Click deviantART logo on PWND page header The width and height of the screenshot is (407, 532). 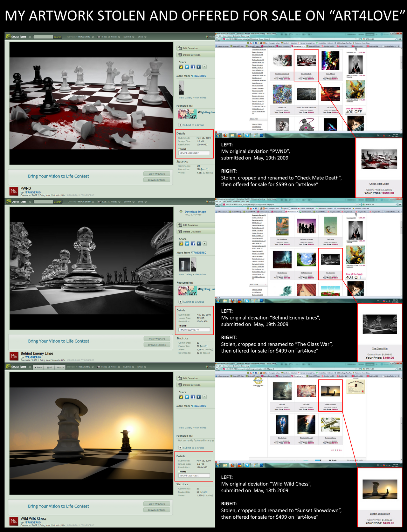16,37
